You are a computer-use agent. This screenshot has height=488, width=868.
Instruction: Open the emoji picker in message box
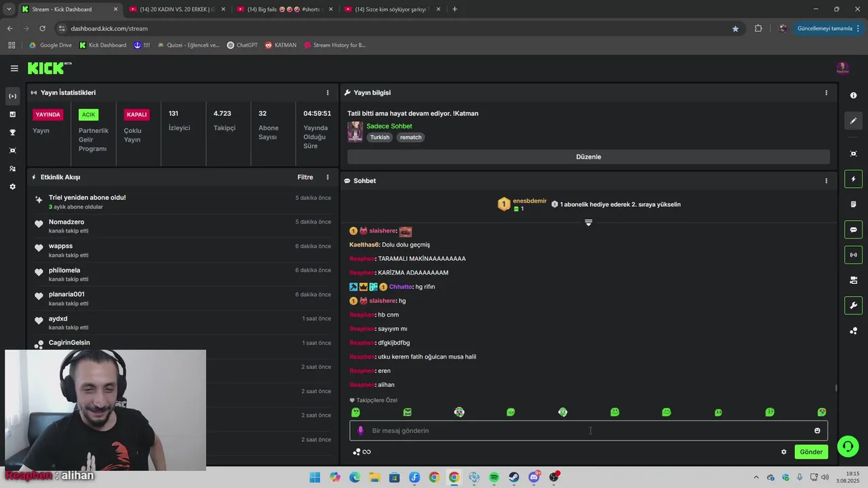pyautogui.click(x=817, y=430)
